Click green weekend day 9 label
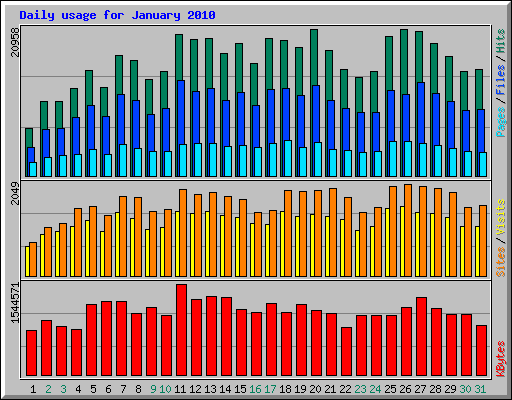The image size is (512, 400). click(x=153, y=389)
